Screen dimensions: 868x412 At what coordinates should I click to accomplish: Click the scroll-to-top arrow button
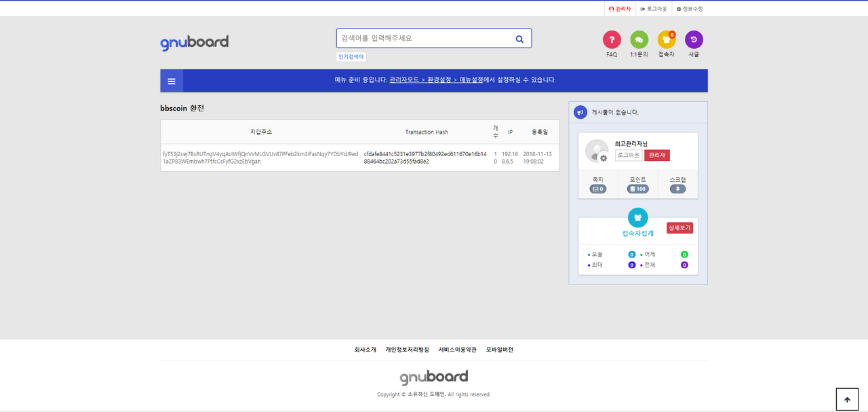[847, 400]
